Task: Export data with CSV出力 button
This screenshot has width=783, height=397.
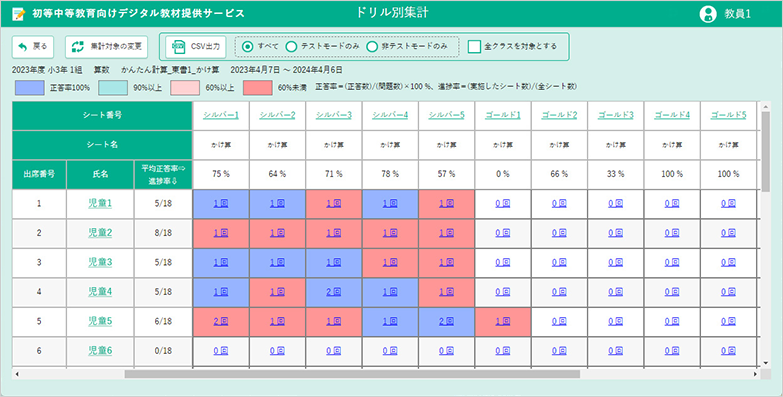Action: pyautogui.click(x=196, y=46)
